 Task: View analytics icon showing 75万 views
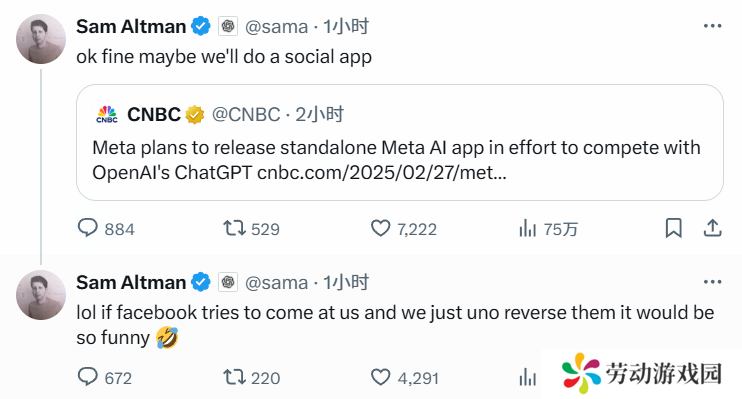pos(527,228)
